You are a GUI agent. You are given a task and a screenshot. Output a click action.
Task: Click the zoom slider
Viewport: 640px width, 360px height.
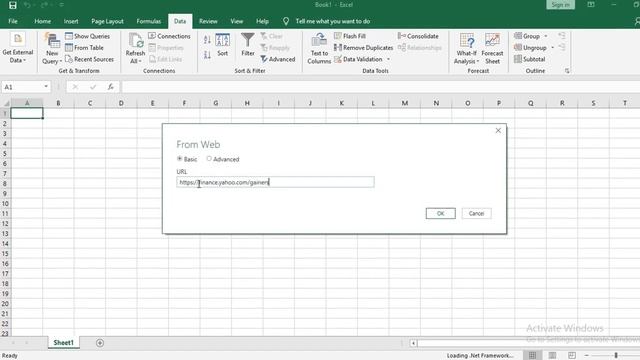(616, 356)
